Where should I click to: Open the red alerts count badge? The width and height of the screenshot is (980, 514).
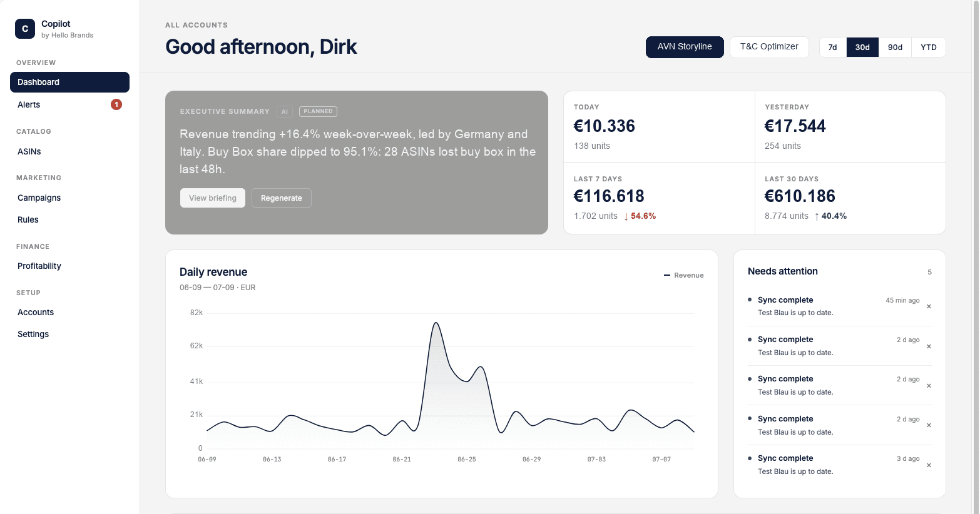(x=116, y=104)
